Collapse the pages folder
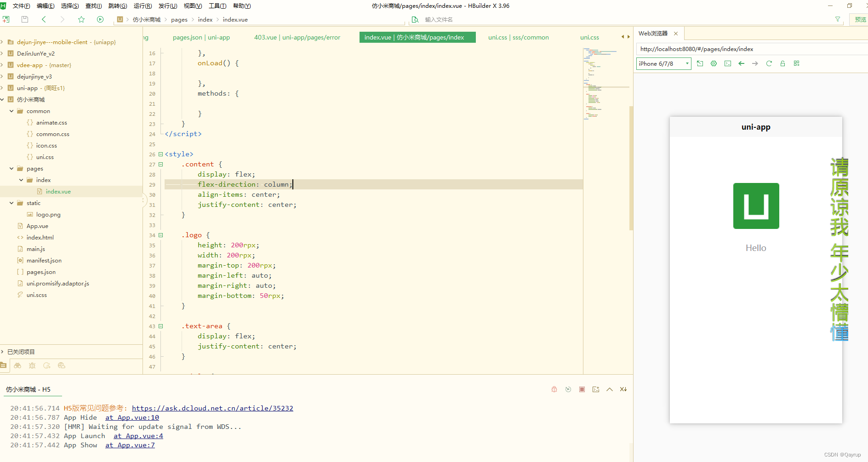868x462 pixels. [11, 169]
